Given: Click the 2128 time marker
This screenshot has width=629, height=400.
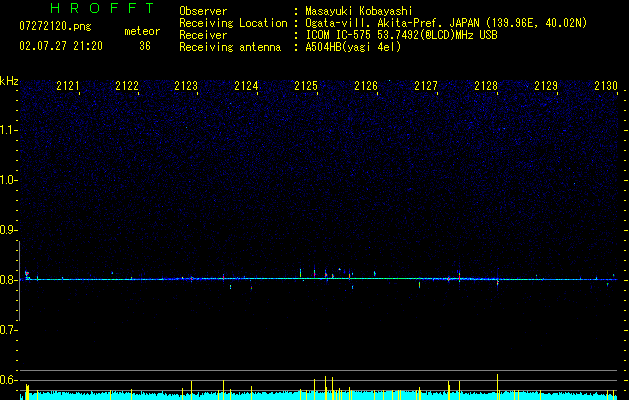Looking at the screenshot, I should tap(486, 86).
